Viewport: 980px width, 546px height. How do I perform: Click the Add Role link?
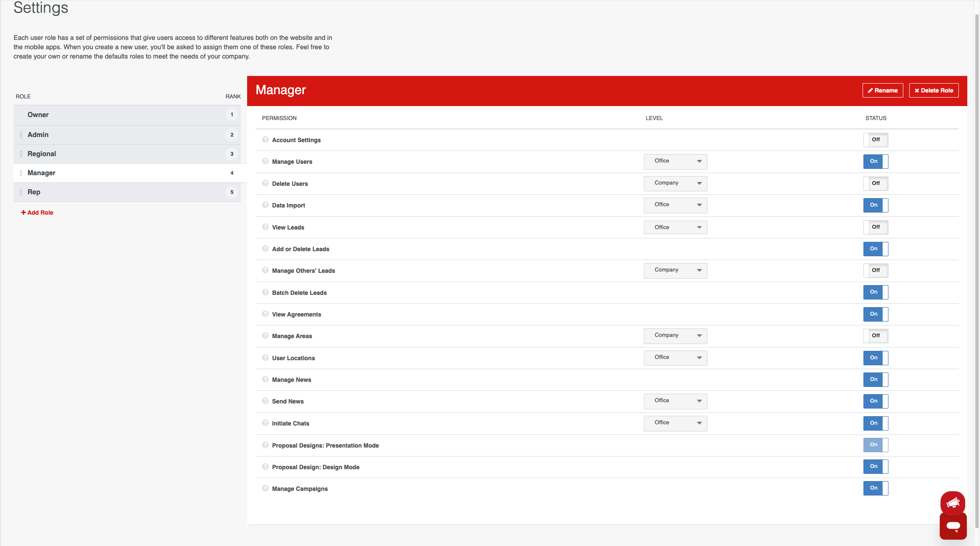coord(37,213)
